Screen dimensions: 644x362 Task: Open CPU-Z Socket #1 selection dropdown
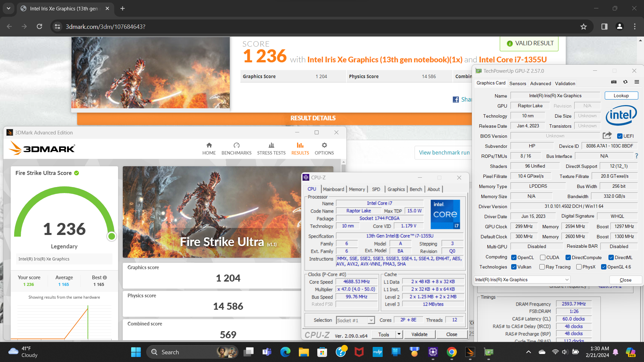(355, 320)
